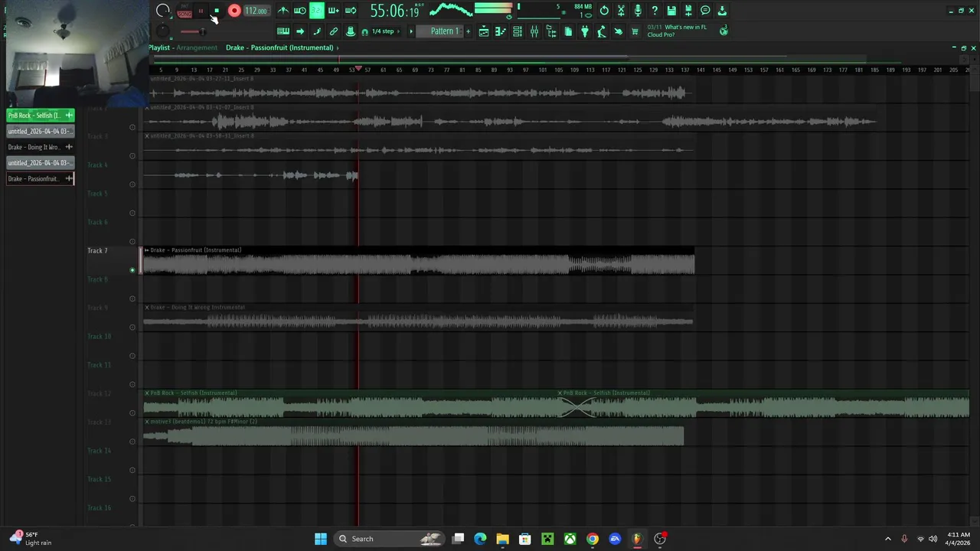Open the browser tree icon
980x551 pixels.
551,31
